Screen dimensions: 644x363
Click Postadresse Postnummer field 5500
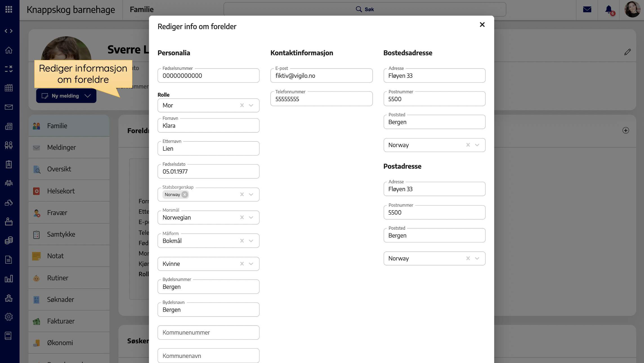(x=434, y=213)
